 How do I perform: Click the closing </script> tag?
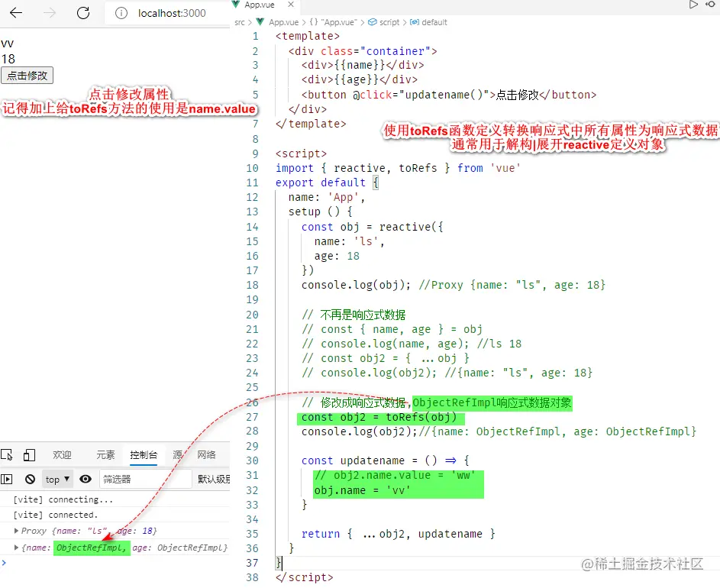click(305, 577)
